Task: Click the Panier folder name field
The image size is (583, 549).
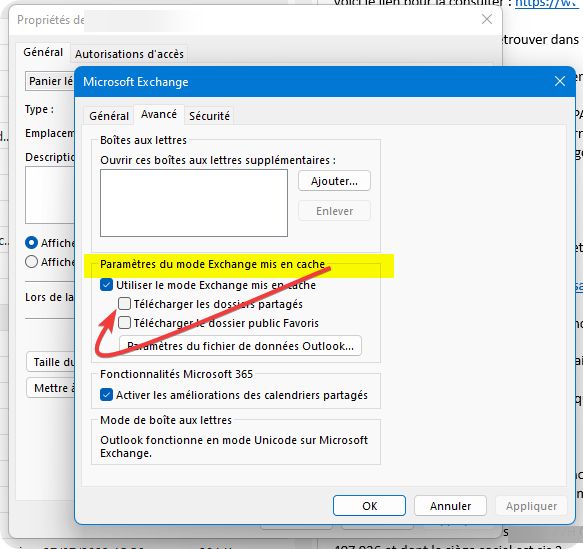Action: pos(50,81)
